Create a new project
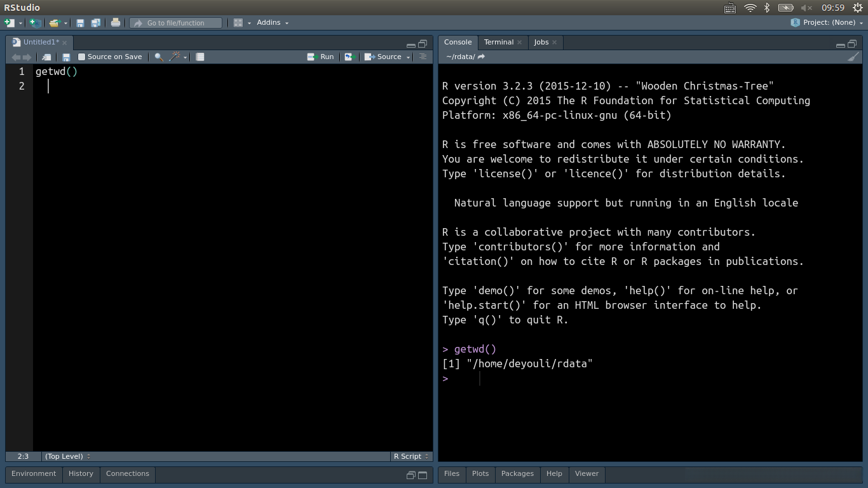 pyautogui.click(x=35, y=22)
